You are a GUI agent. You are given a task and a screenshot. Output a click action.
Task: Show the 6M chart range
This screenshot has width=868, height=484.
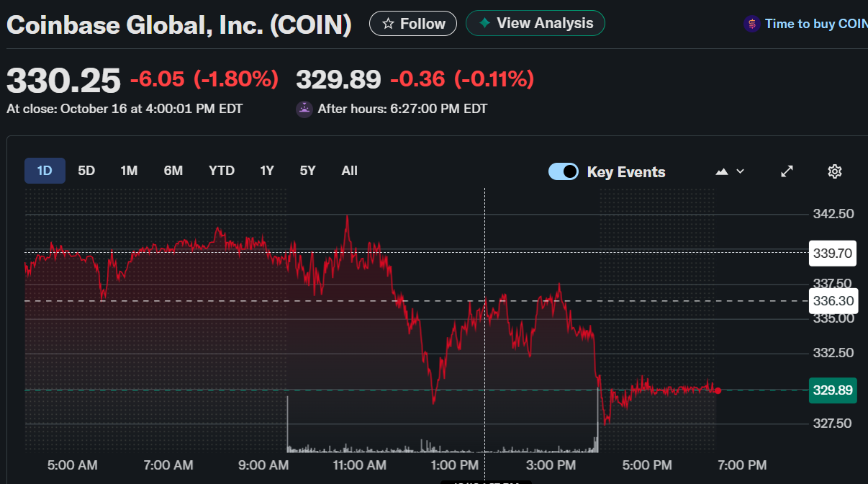(173, 171)
